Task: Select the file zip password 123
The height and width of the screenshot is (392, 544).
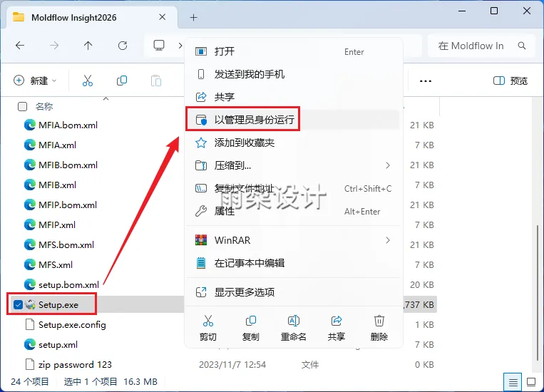Action: pyautogui.click(x=75, y=365)
